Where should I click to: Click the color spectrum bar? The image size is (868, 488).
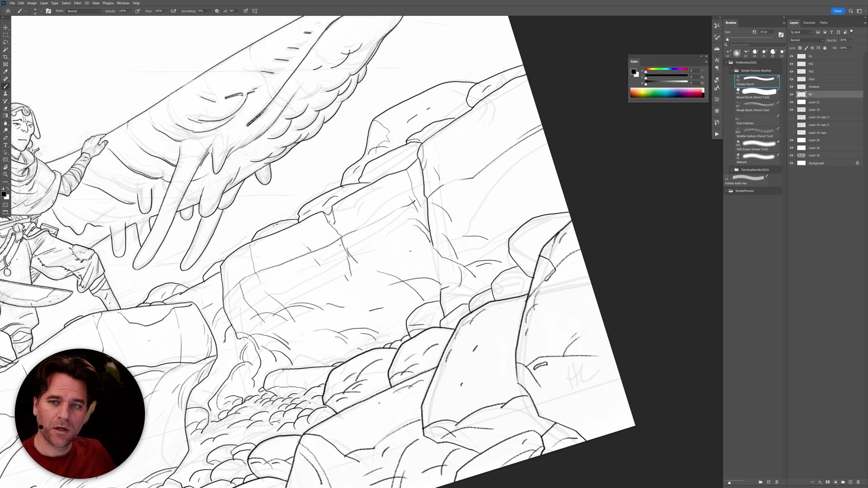666,93
